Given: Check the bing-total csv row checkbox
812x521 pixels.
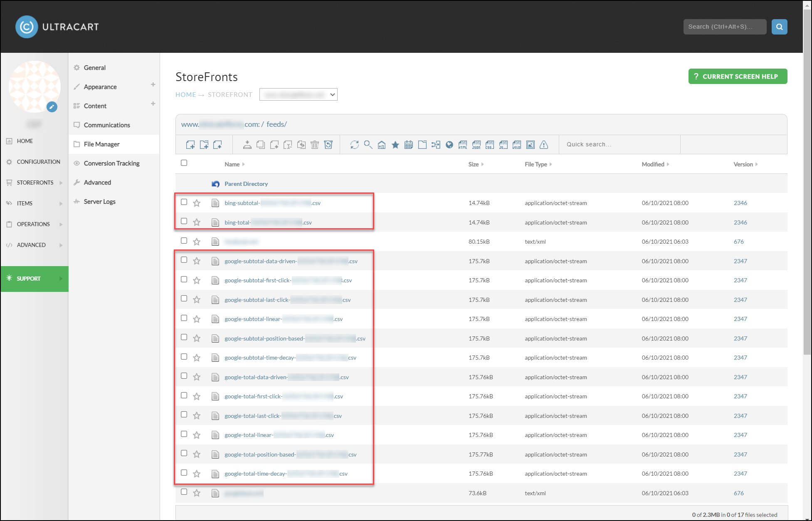Looking at the screenshot, I should tap(184, 221).
